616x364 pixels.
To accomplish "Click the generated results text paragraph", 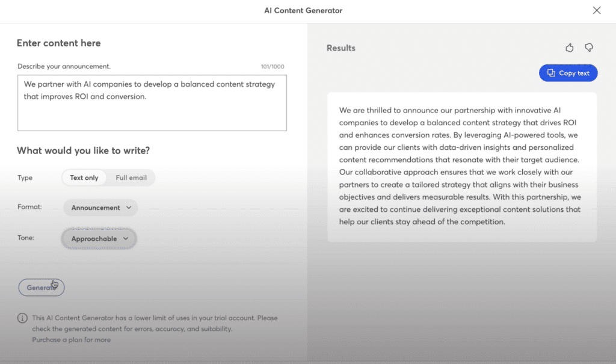I will 460,166.
